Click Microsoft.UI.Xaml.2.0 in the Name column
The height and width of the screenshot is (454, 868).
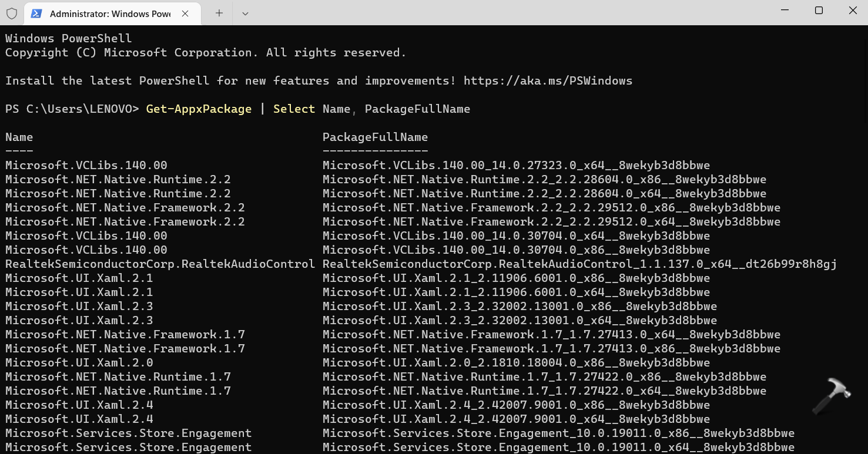click(79, 362)
